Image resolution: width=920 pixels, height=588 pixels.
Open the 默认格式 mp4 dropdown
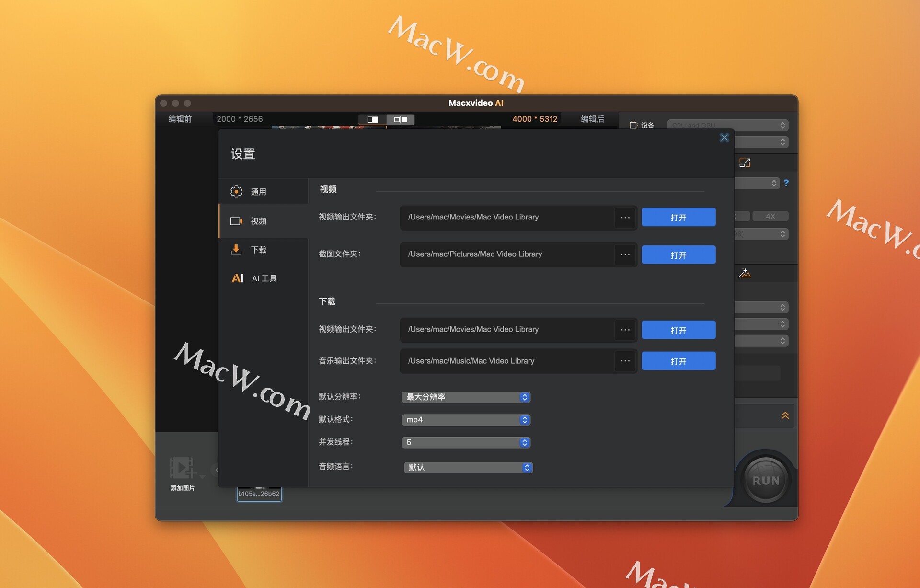(466, 420)
